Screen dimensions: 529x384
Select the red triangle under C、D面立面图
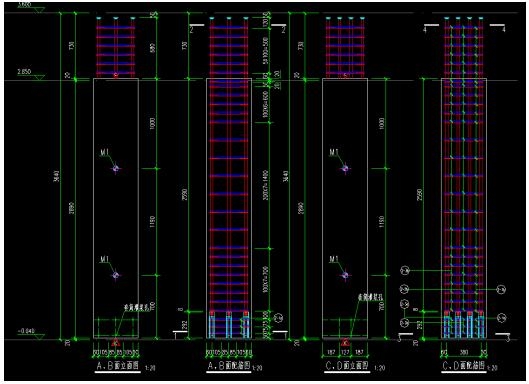point(345,343)
